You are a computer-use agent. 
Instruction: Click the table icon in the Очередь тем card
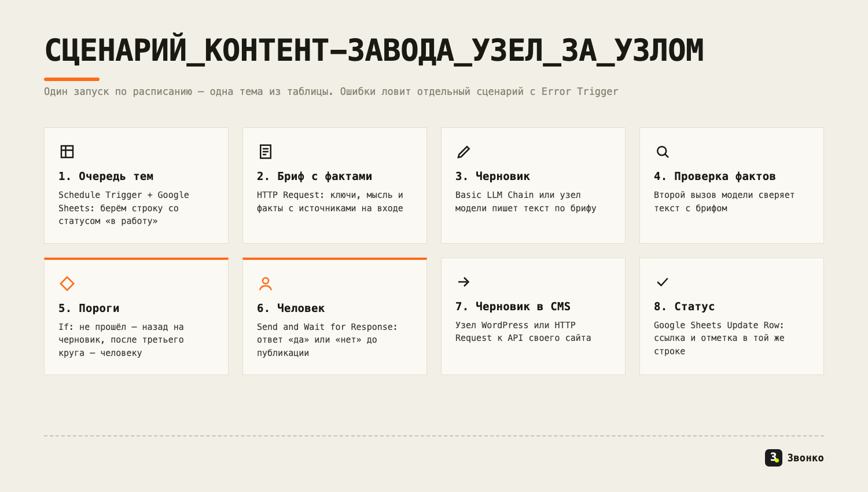(x=67, y=152)
